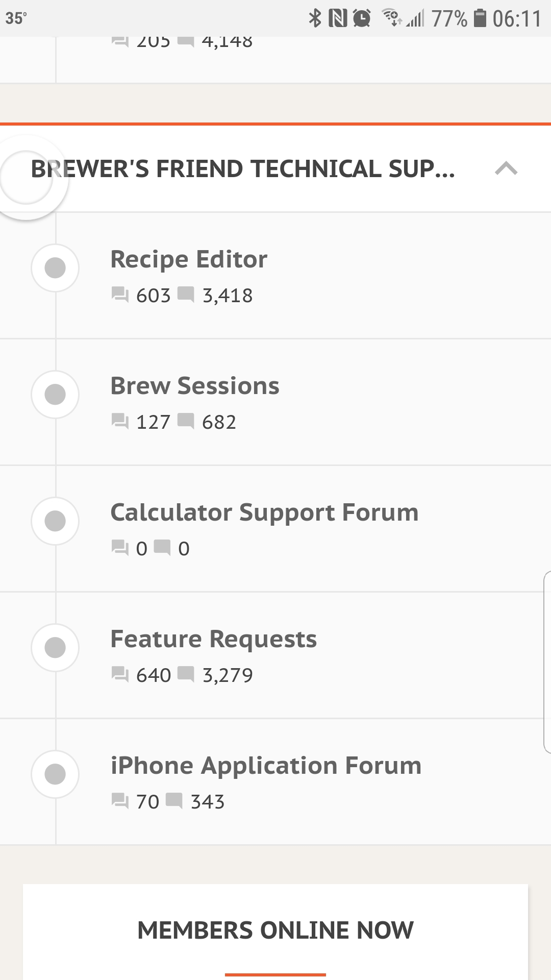Click the Brew Sessions messages count icon

[x=186, y=421]
